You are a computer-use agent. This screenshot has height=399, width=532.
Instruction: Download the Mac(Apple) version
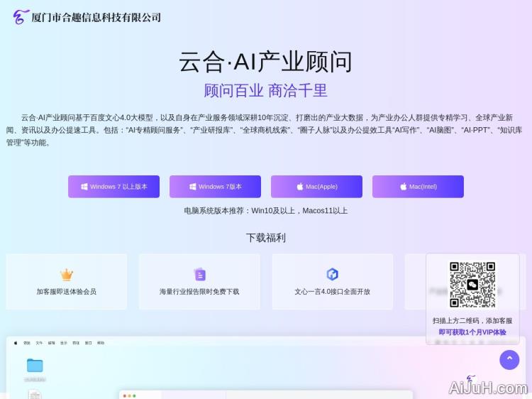point(316,187)
